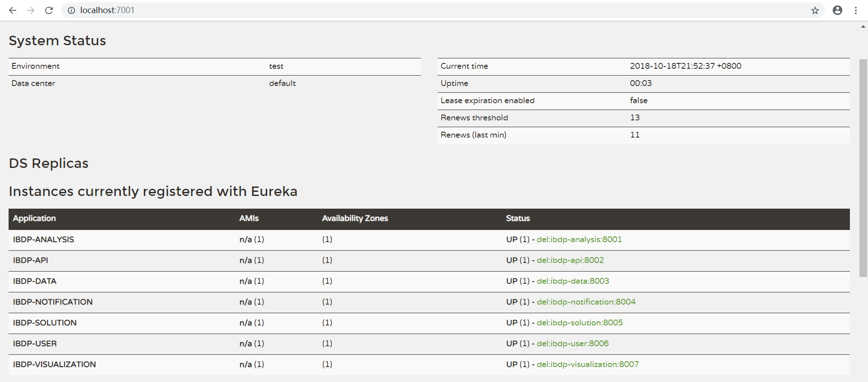This screenshot has width=868, height=382.
Task: Open the del:ibdp-solution:8005 instance link
Action: tap(580, 323)
